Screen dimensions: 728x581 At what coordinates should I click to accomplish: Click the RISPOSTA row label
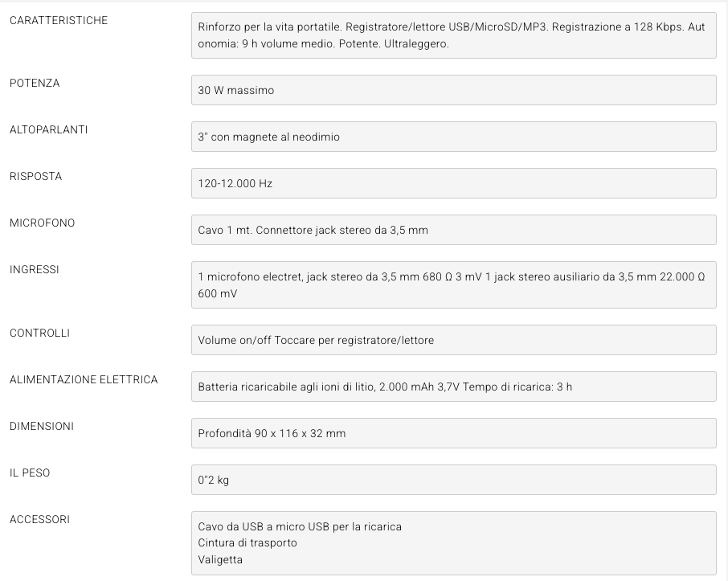pyautogui.click(x=35, y=176)
